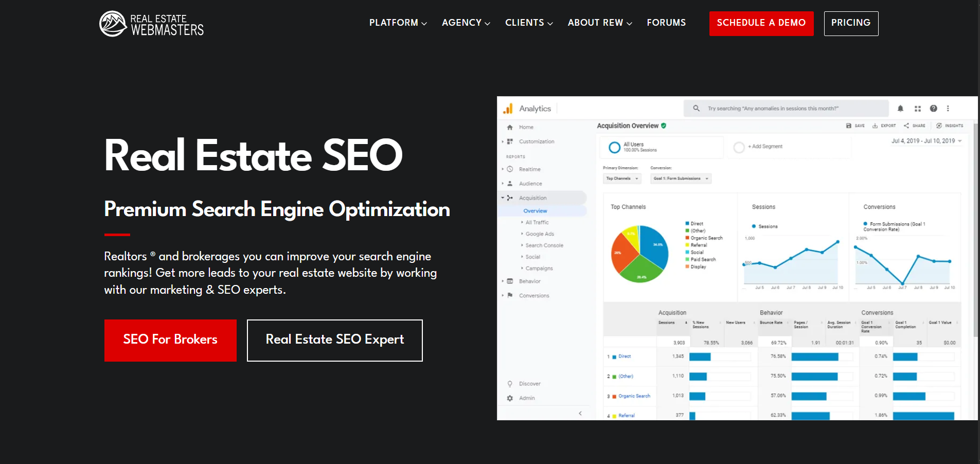Click the Real Estate SEO Expert button
The height and width of the screenshot is (464, 980).
(x=335, y=340)
